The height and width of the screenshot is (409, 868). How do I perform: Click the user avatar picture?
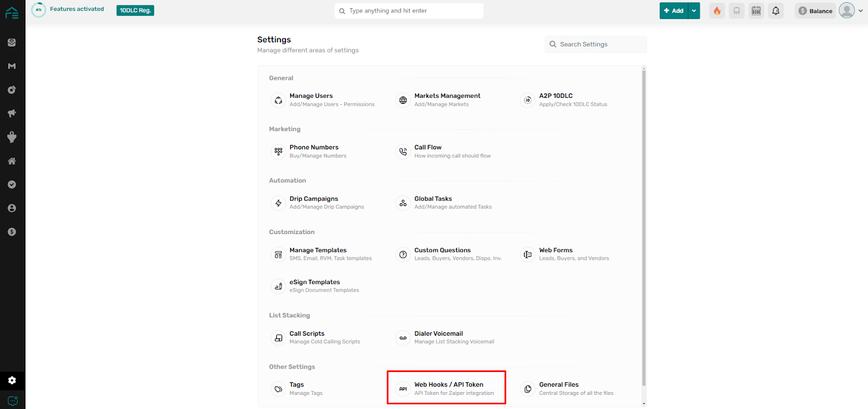coord(846,10)
